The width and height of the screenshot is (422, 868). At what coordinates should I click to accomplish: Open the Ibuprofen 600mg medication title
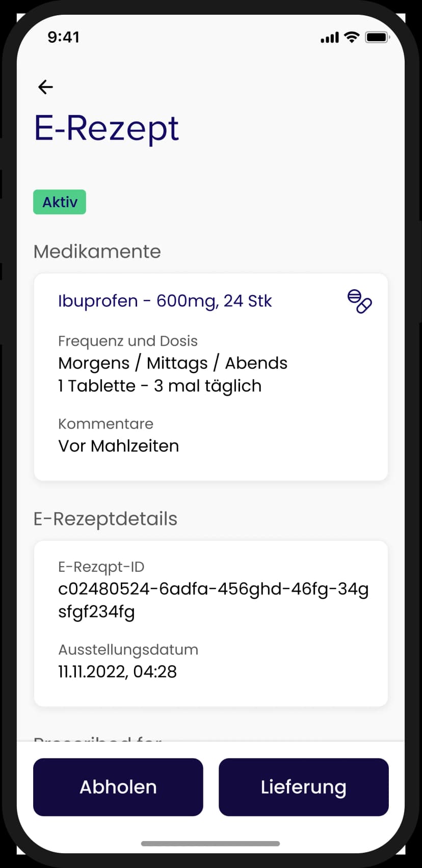click(x=165, y=301)
